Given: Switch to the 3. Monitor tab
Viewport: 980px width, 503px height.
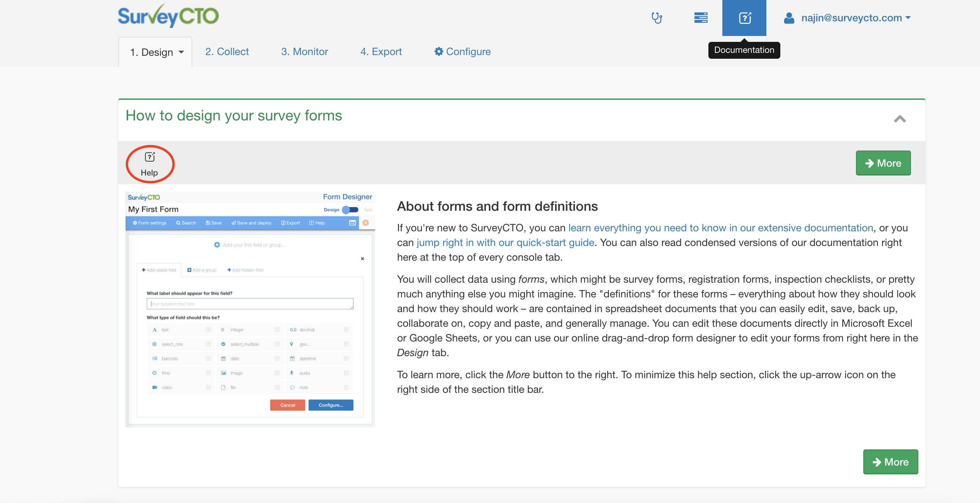Looking at the screenshot, I should (304, 52).
